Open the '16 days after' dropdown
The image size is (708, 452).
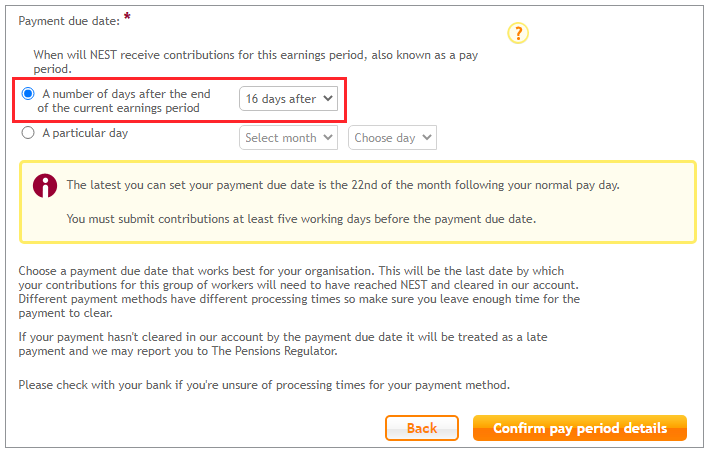(289, 98)
